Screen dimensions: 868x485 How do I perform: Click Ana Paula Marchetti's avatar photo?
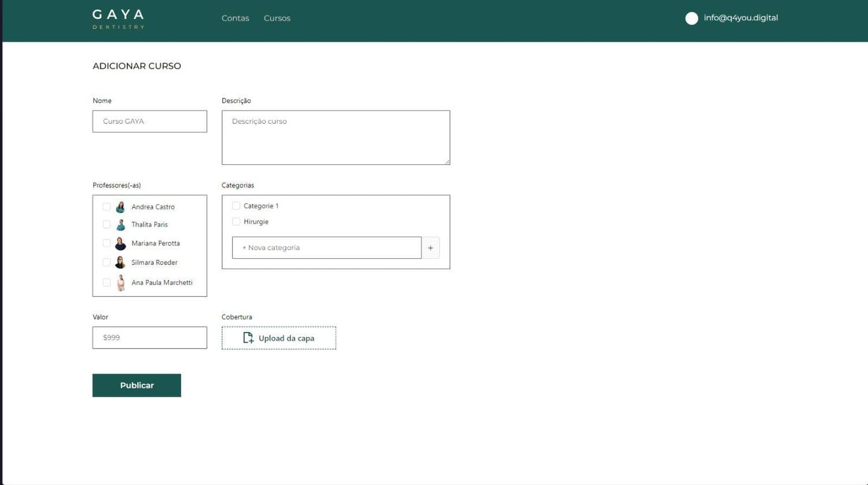(120, 283)
